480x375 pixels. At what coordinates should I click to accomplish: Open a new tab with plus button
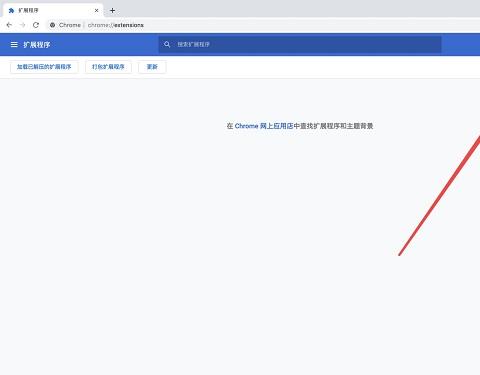point(112,10)
